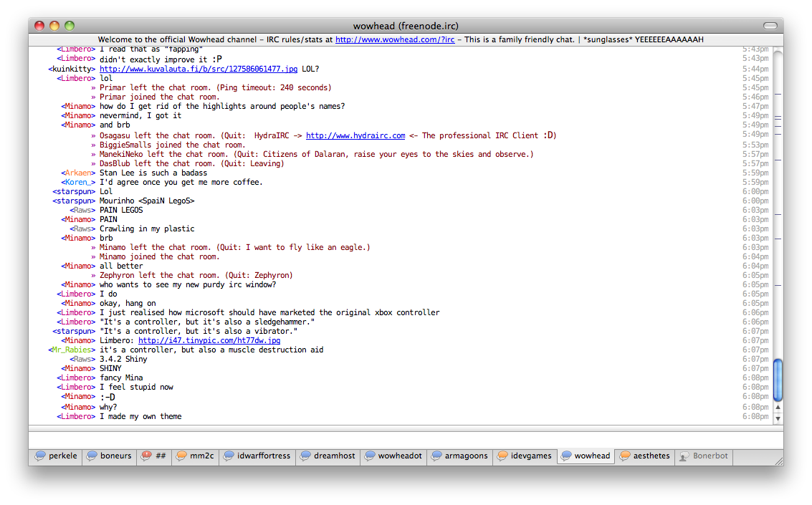Switch to the perkele chat tab
The height and width of the screenshot is (505, 812).
point(56,456)
